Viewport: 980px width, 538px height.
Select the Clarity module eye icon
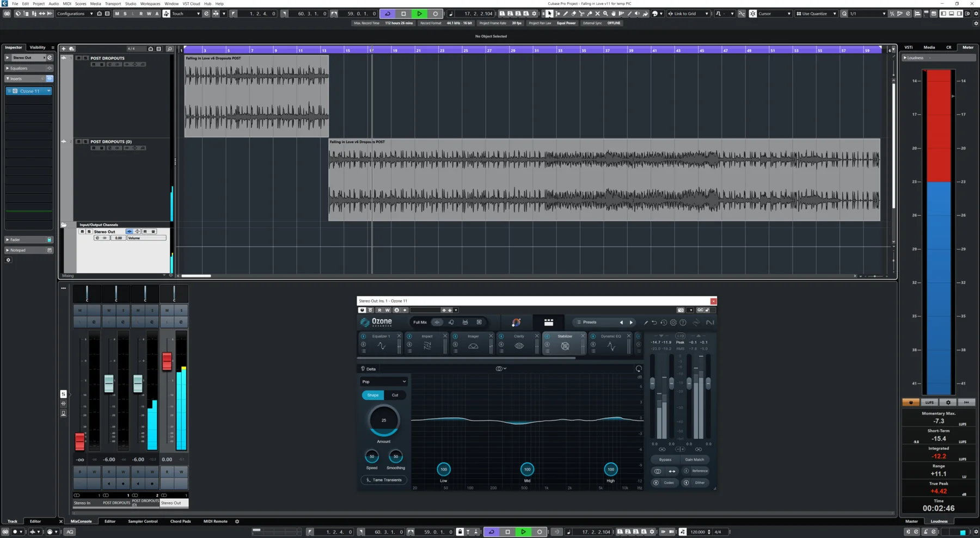(x=519, y=346)
